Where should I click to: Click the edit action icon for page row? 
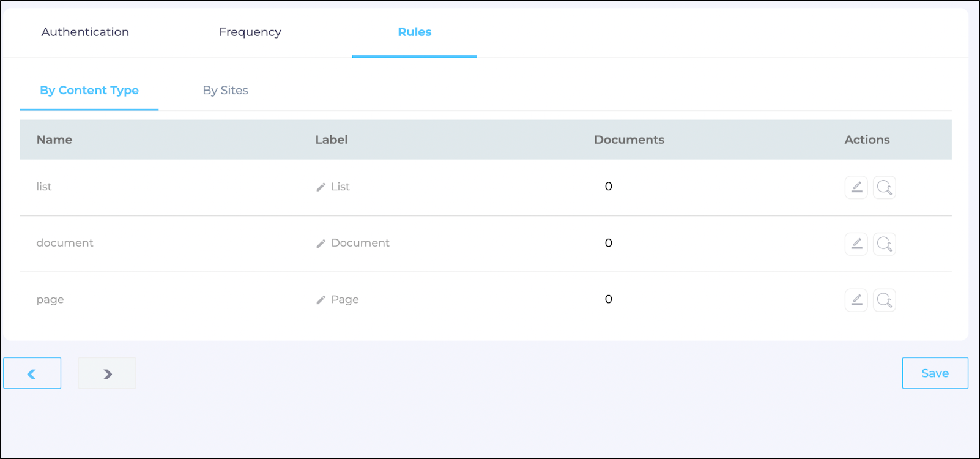(856, 300)
